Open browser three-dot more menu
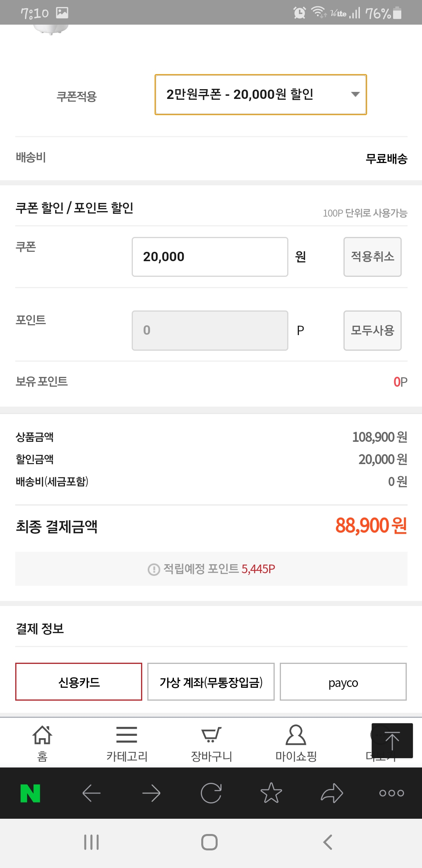The height and width of the screenshot is (868, 422). tap(392, 793)
